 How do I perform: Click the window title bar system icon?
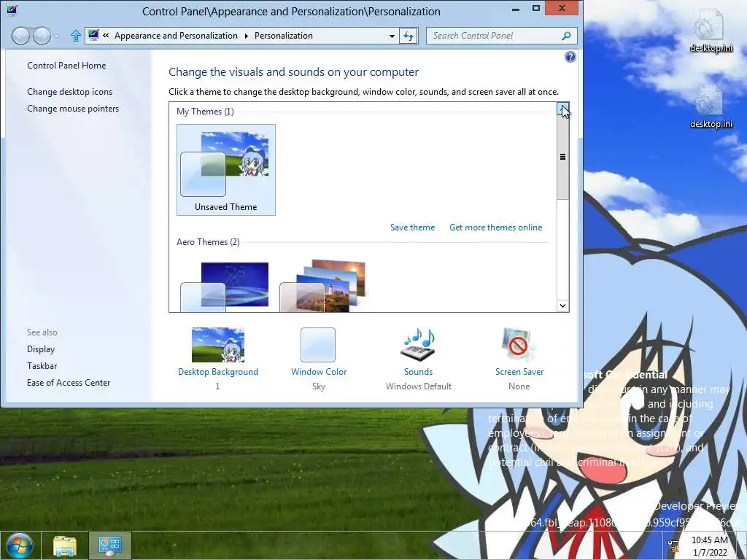(x=12, y=10)
